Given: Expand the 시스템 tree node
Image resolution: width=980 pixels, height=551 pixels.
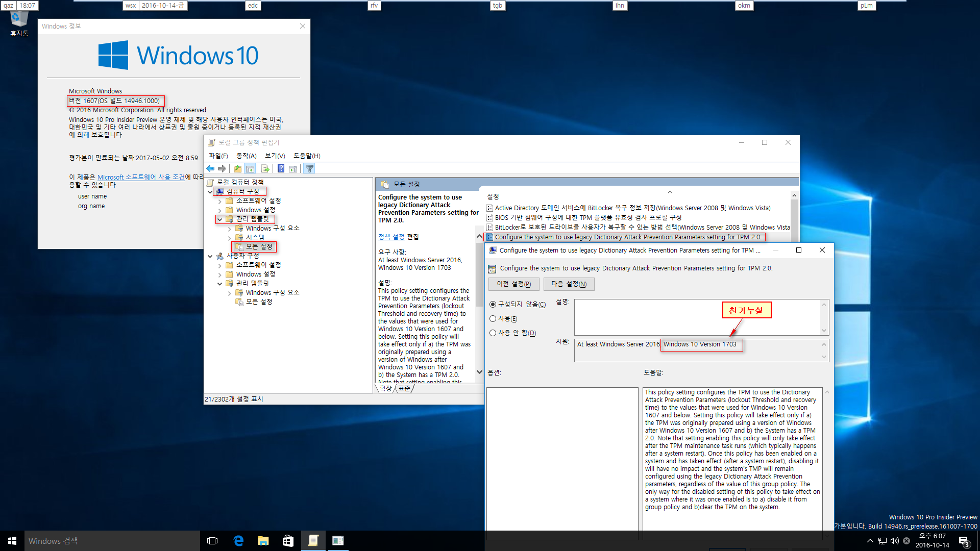Looking at the screenshot, I should pyautogui.click(x=230, y=238).
